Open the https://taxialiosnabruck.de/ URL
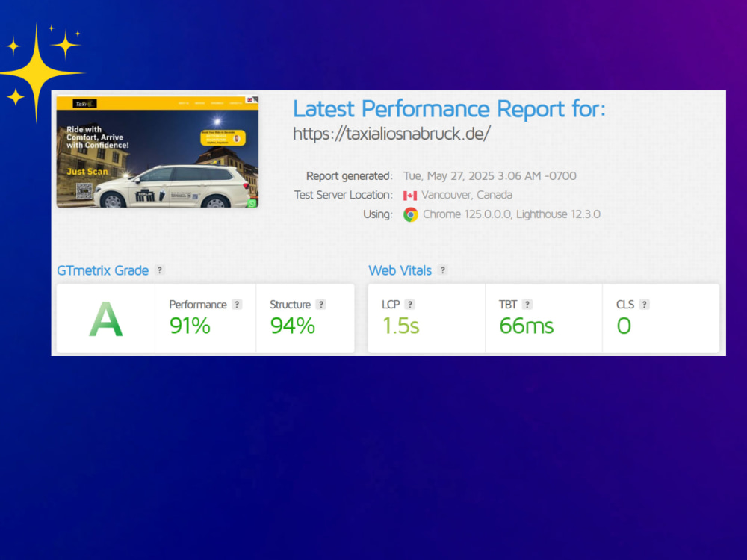The height and width of the screenshot is (560, 747). [x=391, y=134]
